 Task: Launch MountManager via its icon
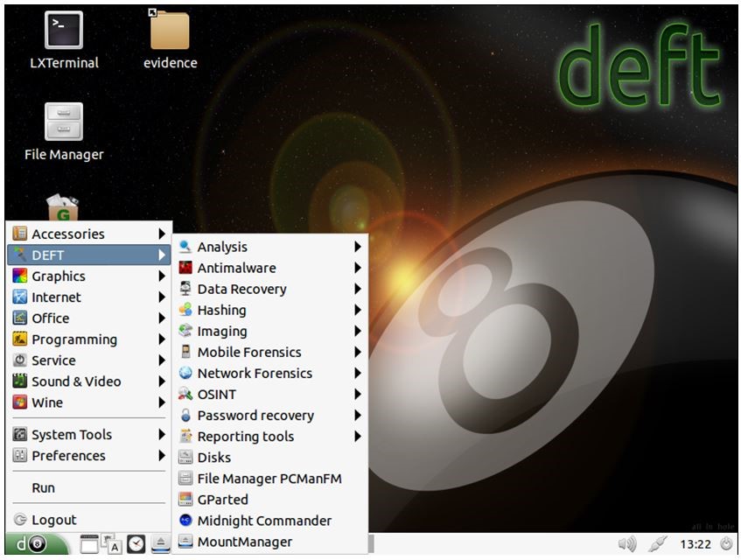pyautogui.click(x=185, y=542)
